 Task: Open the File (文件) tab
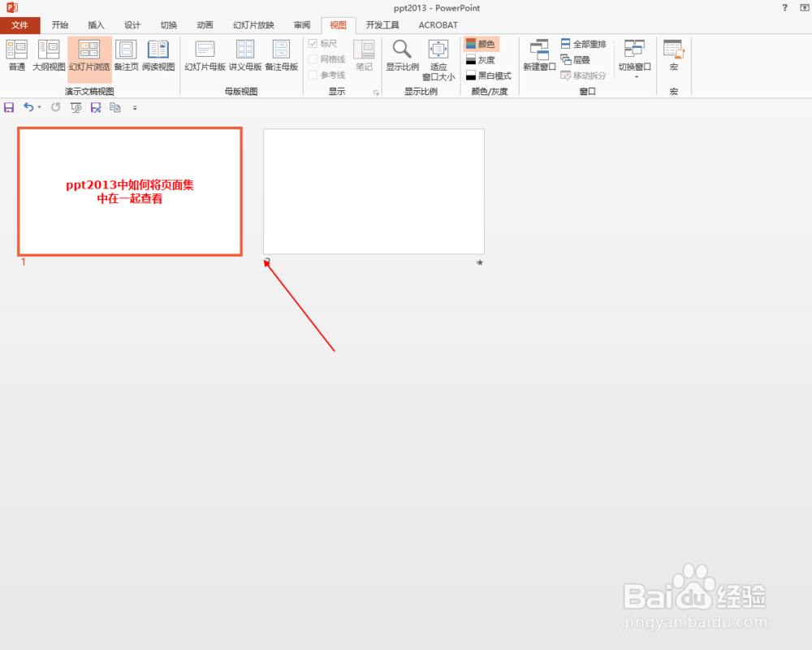tap(19, 25)
